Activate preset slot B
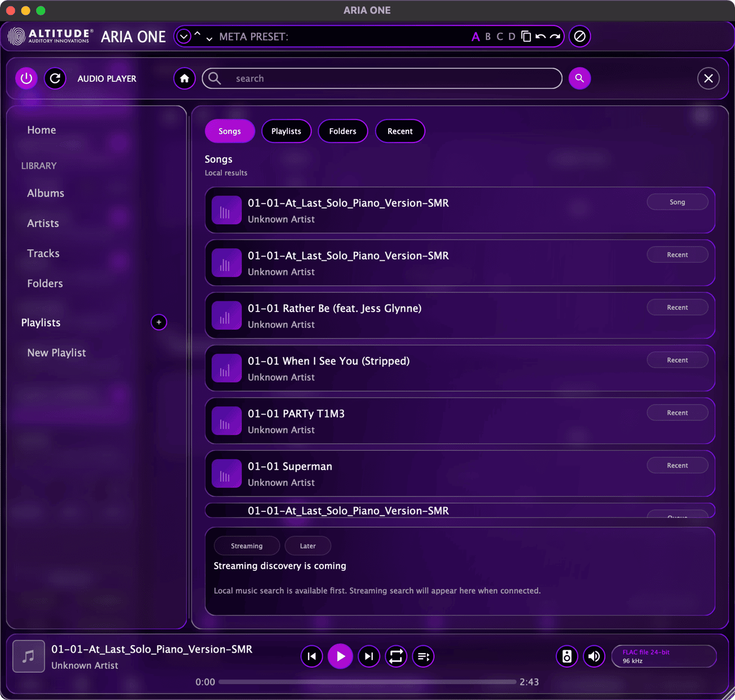The height and width of the screenshot is (700, 735). [x=488, y=37]
